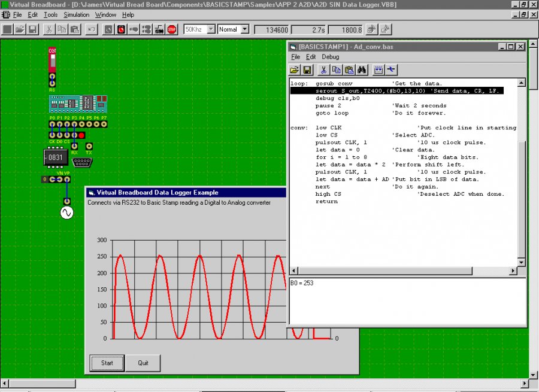
Task: Cut icon in BASICSTAMP1 editor toolbar
Action: 323,70
